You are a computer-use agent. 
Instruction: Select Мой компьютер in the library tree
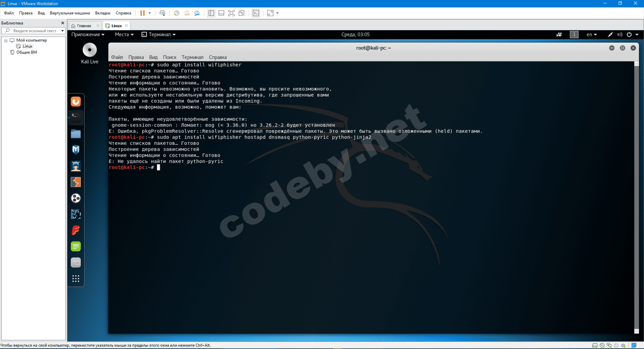click(31, 40)
